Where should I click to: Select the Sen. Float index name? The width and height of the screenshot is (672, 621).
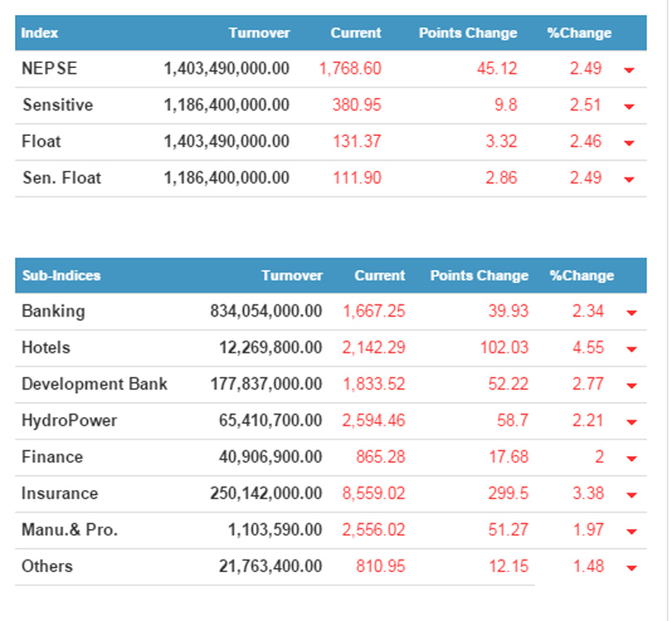click(x=61, y=177)
